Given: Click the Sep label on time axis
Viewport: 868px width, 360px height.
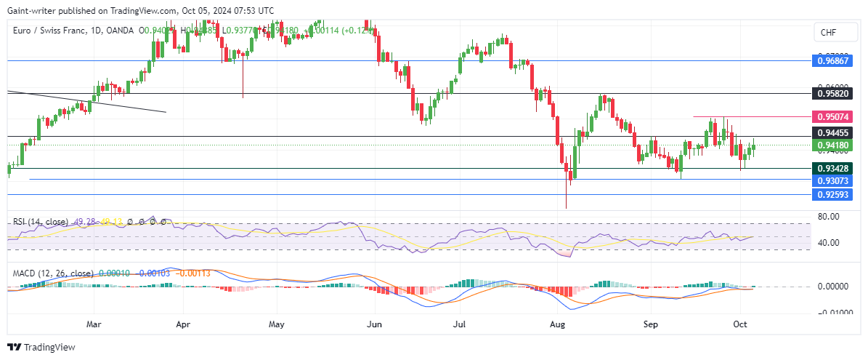Looking at the screenshot, I should [x=651, y=324].
